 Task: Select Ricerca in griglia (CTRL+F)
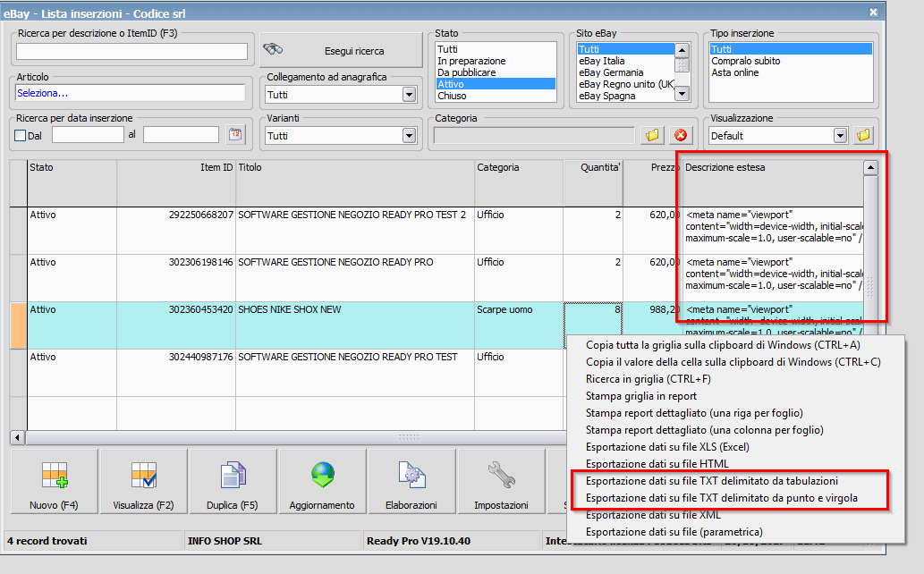pos(648,379)
